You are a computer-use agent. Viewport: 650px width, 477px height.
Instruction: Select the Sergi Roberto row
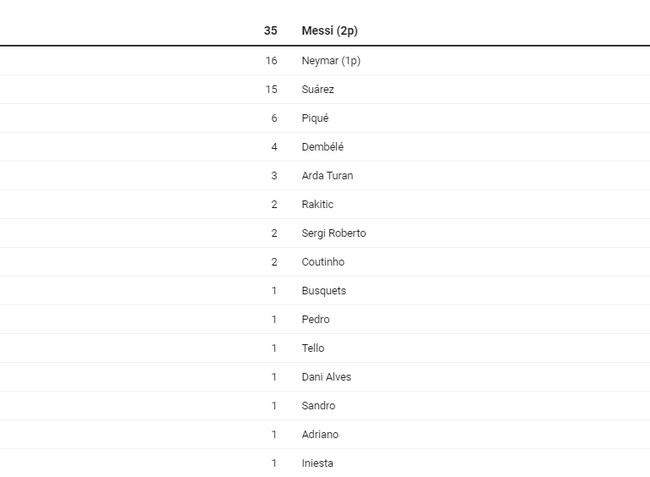tap(333, 233)
